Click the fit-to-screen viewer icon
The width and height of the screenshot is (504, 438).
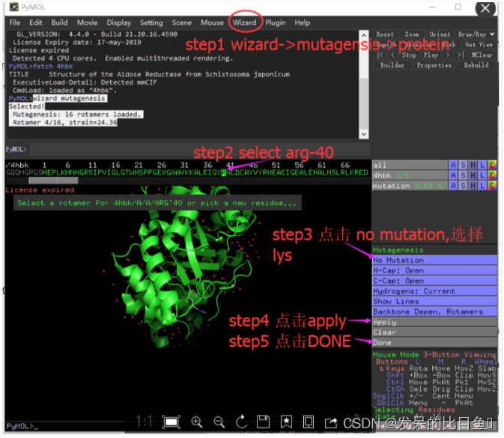pos(171,422)
